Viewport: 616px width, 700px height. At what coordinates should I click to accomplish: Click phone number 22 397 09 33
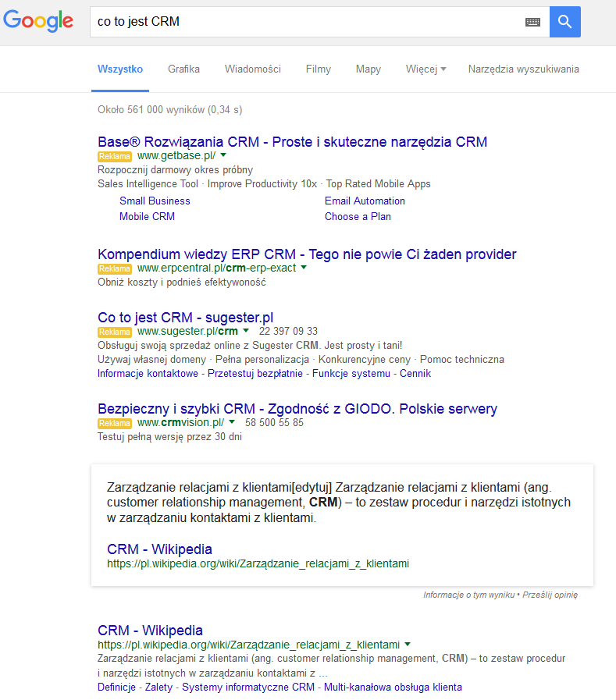click(288, 331)
